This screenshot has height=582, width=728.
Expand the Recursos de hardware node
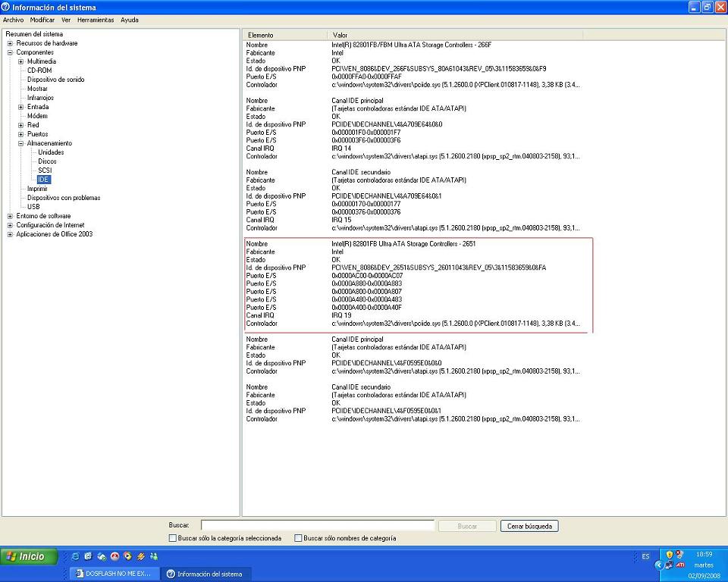[x=10, y=43]
